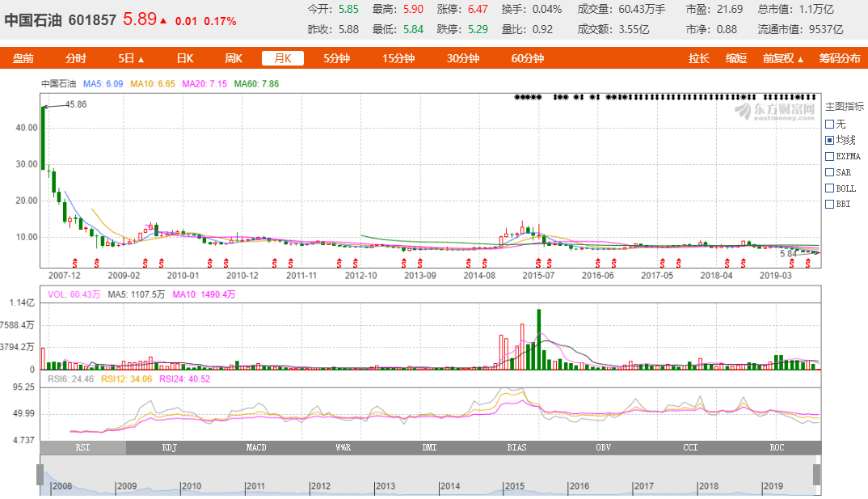
Task: Click the 最低 5.84 low price value
Action: click(x=413, y=29)
